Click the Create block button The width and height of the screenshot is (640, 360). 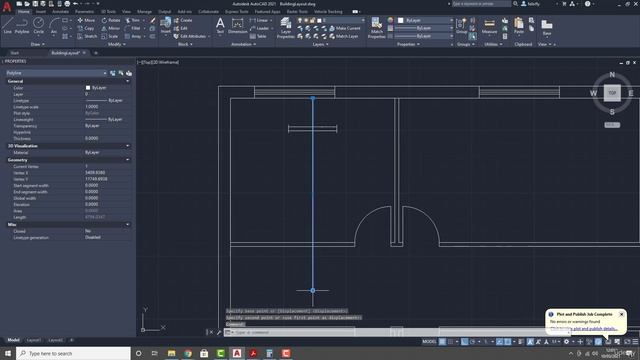[183, 20]
